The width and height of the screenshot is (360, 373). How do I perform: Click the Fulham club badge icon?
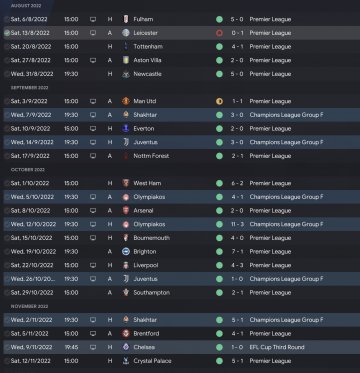[x=126, y=19]
